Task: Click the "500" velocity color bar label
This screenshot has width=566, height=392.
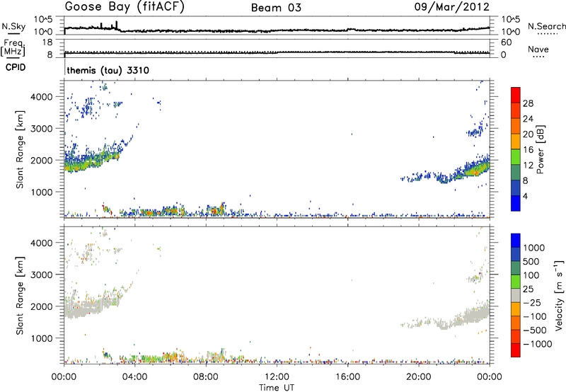Action: click(531, 262)
